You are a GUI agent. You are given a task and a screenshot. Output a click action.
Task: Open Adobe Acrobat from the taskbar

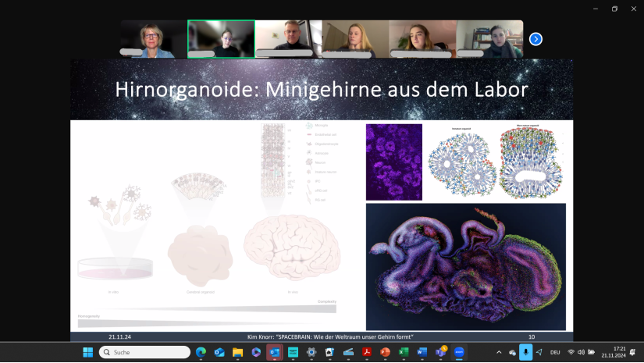click(x=366, y=352)
